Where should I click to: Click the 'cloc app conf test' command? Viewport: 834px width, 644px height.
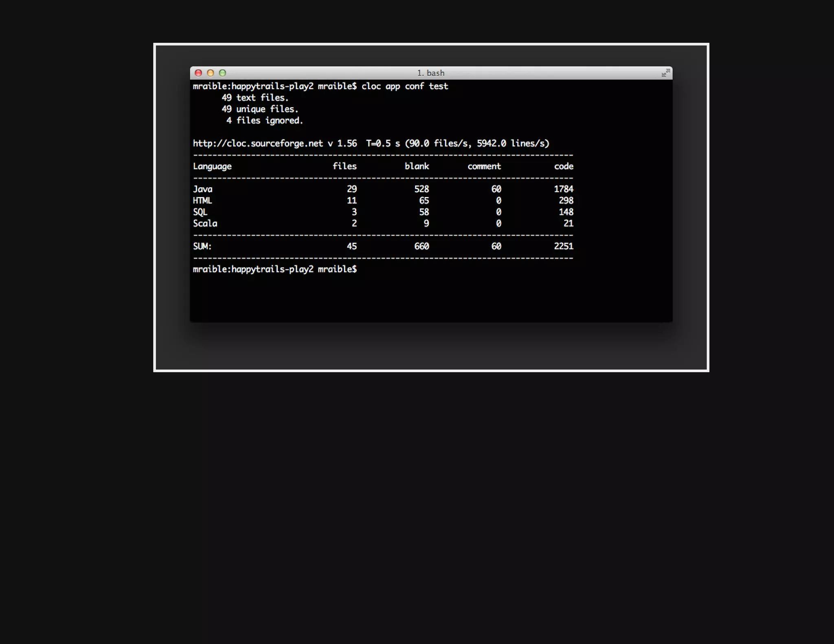pos(404,86)
